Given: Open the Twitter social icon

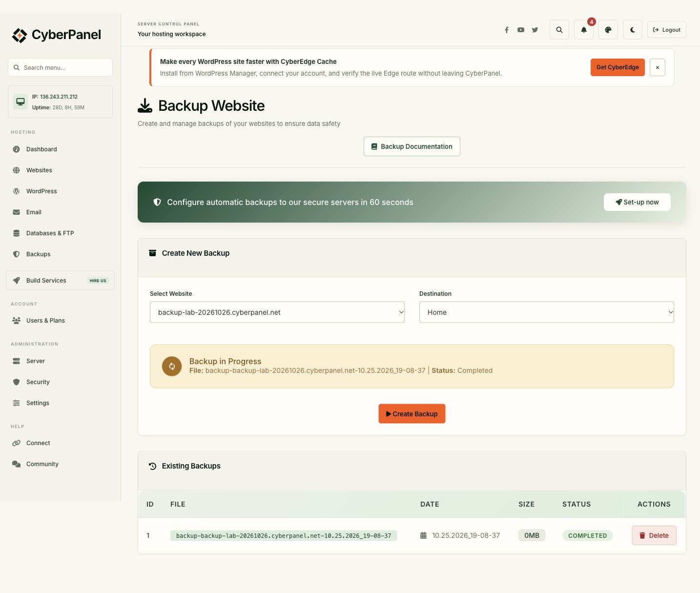Looking at the screenshot, I should pyautogui.click(x=535, y=30).
